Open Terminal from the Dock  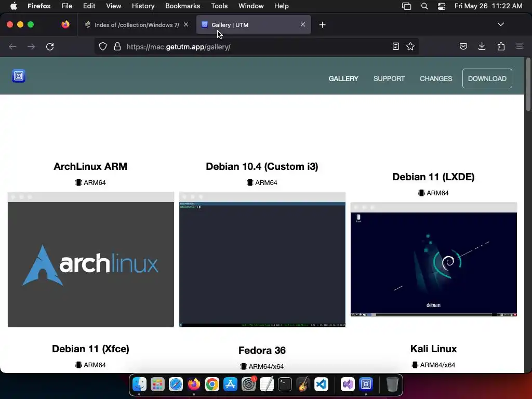pos(285,384)
